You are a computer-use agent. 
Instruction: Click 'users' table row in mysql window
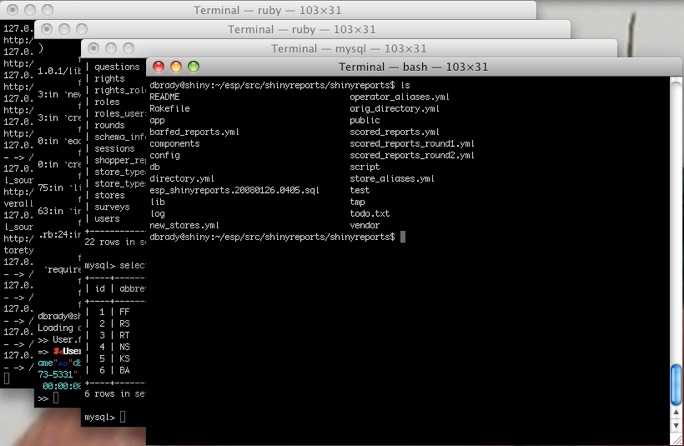107,219
